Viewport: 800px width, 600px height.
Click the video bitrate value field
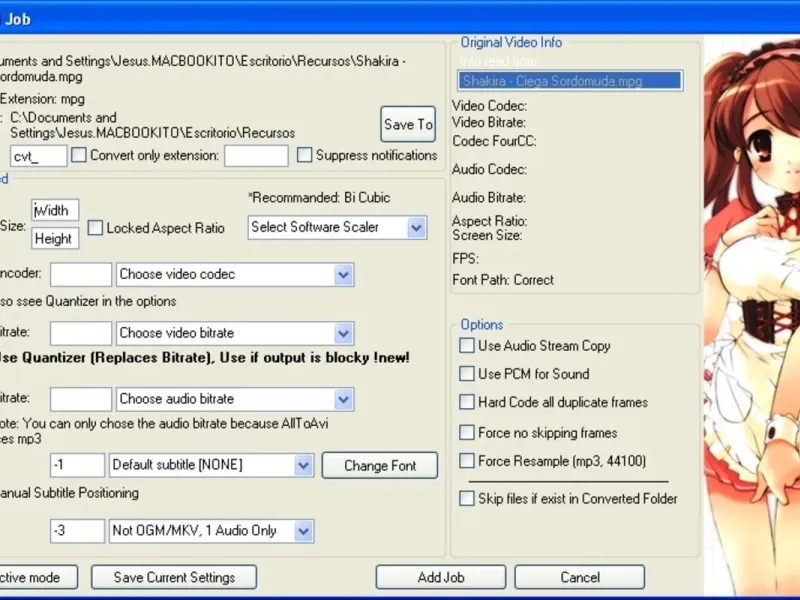coord(81,333)
